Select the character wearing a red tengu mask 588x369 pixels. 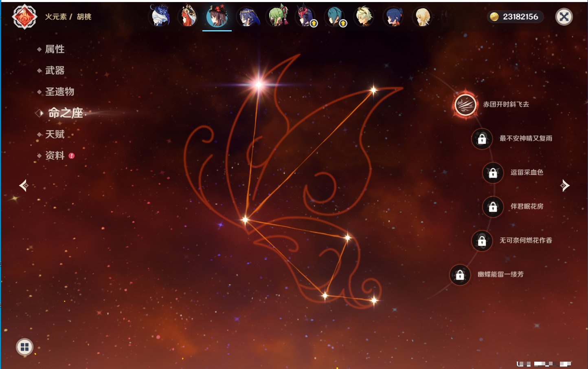click(x=306, y=17)
